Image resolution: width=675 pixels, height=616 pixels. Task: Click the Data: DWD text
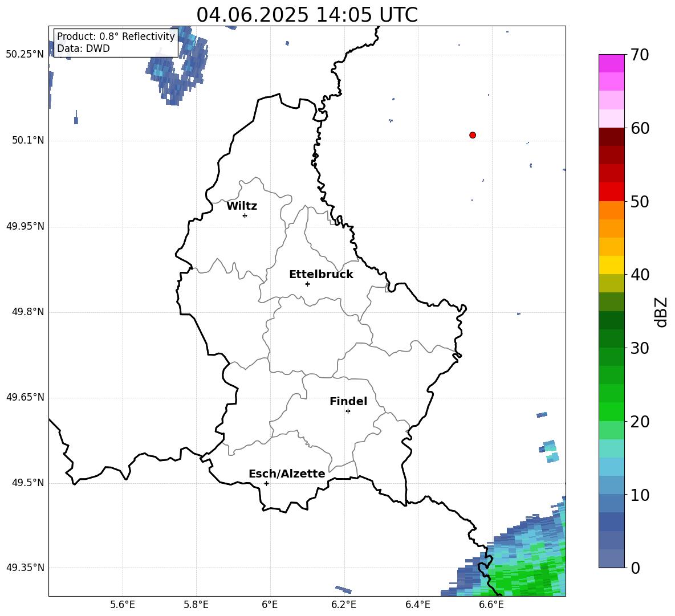tap(83, 48)
